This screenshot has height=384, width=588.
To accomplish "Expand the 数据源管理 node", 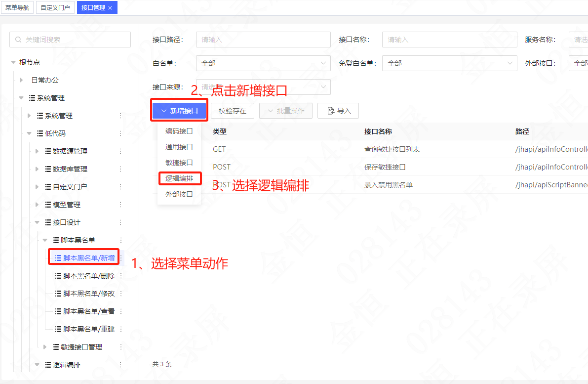I will [37, 151].
